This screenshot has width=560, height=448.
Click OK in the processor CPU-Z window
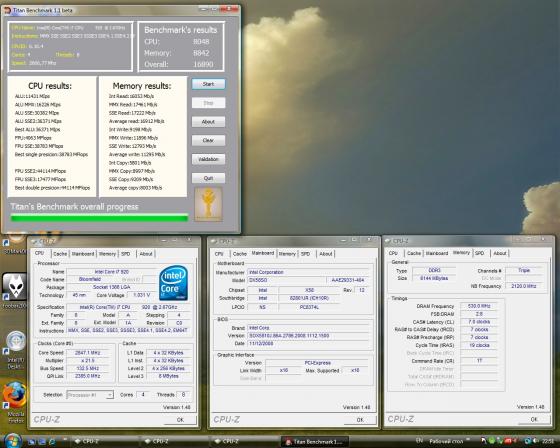(x=180, y=420)
